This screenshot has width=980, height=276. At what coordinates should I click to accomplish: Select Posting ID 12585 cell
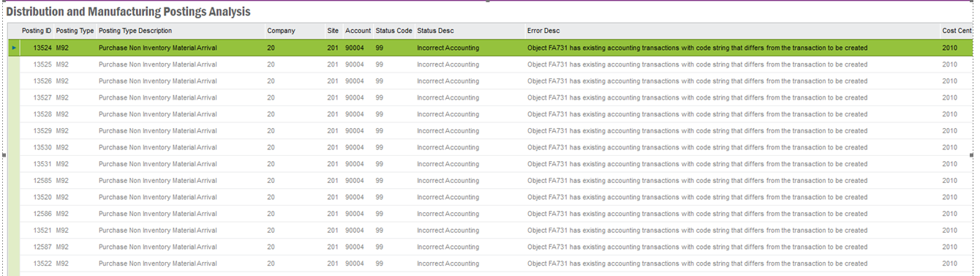(x=42, y=181)
